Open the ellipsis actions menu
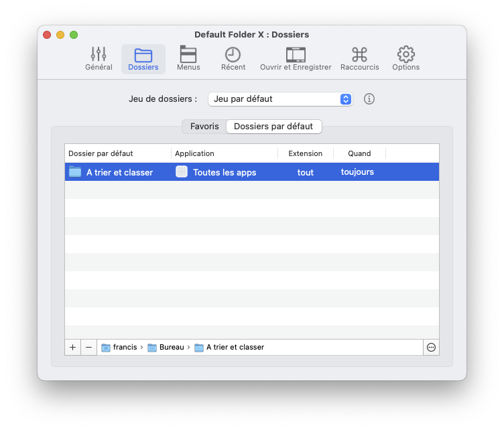Screen dimensions: 504x430 click(x=431, y=347)
